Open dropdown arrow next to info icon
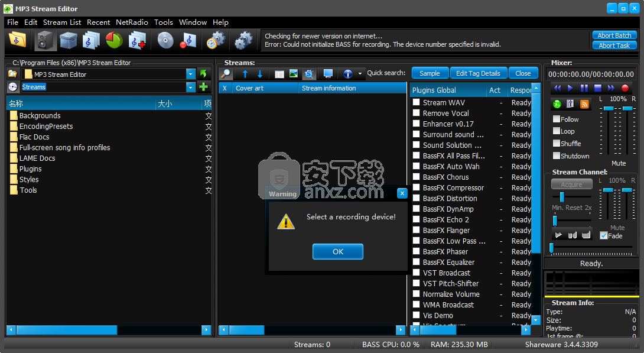Screen dimensions: 644x353 (x=360, y=74)
